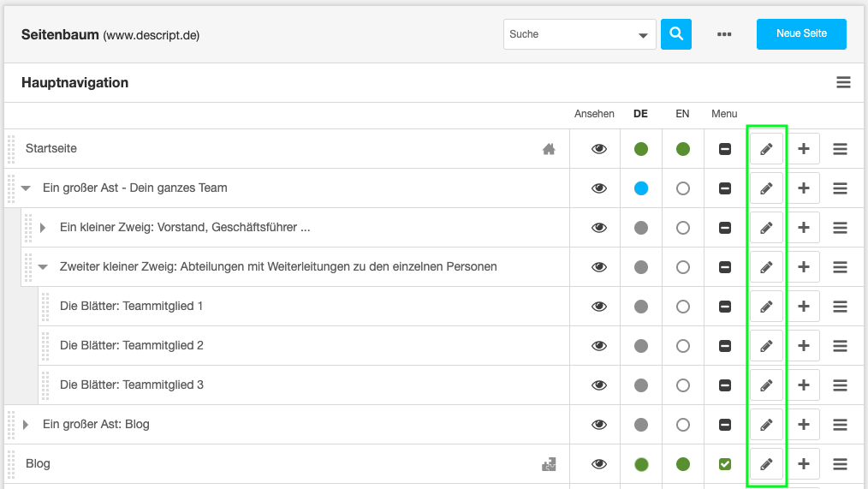Open the 'Blog' page title
Screen dimensions: 868x489
pyautogui.click(x=38, y=463)
